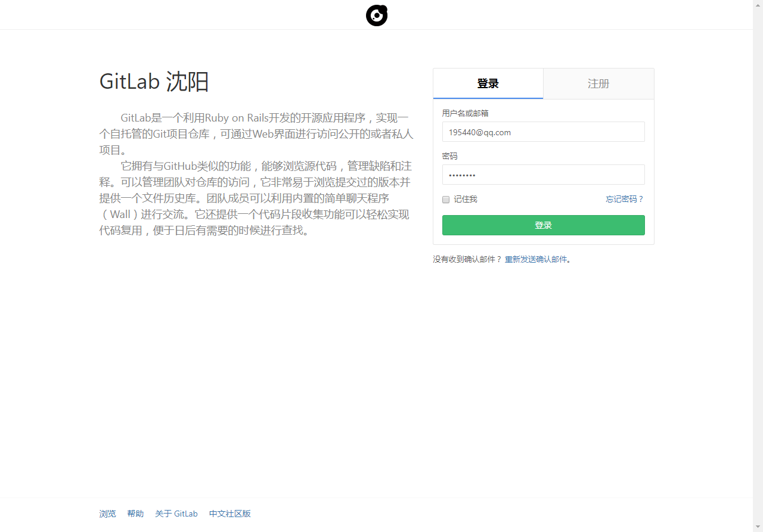The width and height of the screenshot is (763, 532).
Task: Focus the 用户名或邮箱 input field
Action: [544, 132]
